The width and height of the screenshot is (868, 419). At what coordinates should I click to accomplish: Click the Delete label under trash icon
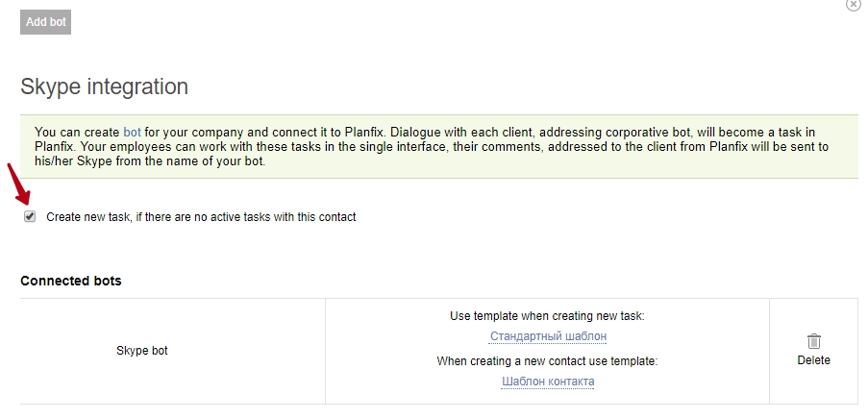point(814,360)
